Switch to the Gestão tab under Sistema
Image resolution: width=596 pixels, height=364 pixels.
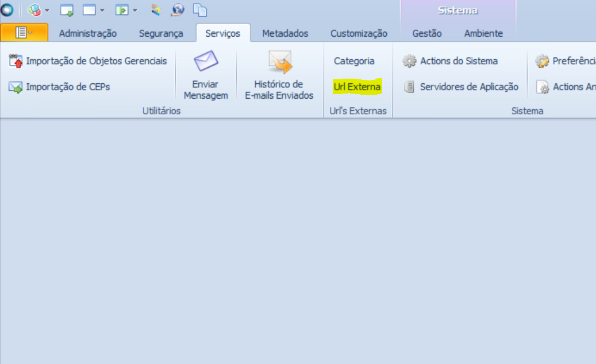[427, 33]
